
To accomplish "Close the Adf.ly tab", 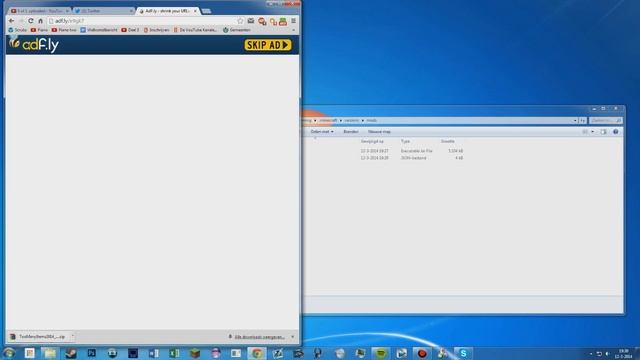I will [195, 11].
